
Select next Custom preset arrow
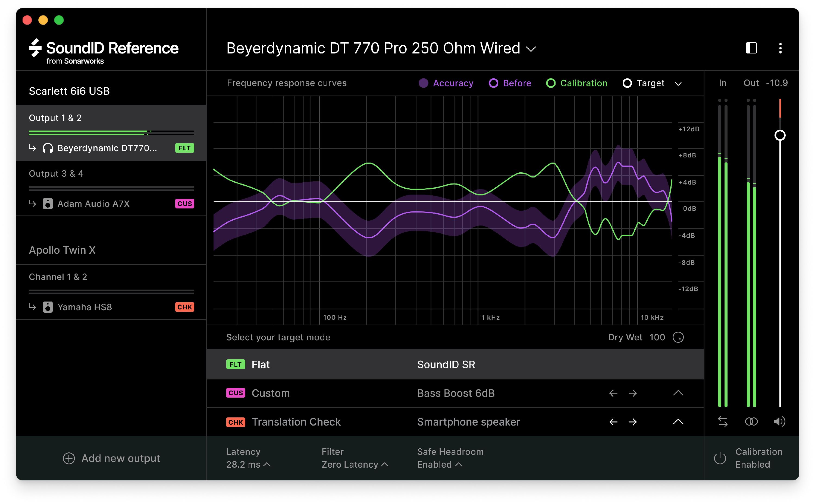point(632,393)
